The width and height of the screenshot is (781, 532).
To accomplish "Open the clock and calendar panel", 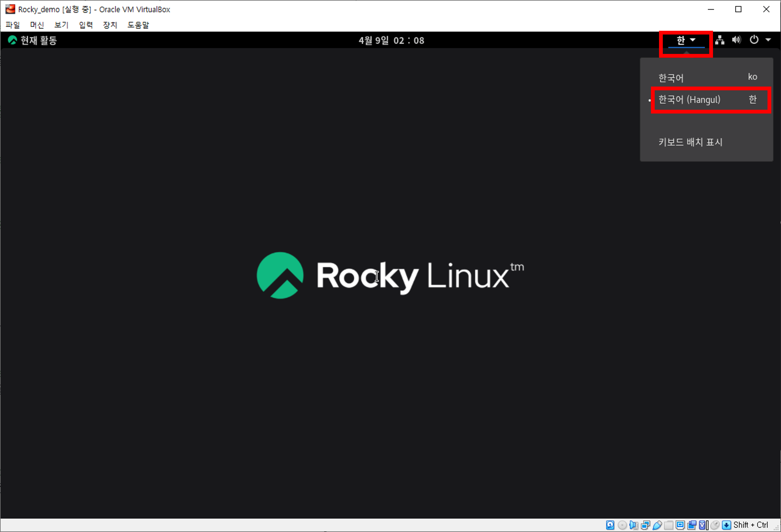I will 391,40.
